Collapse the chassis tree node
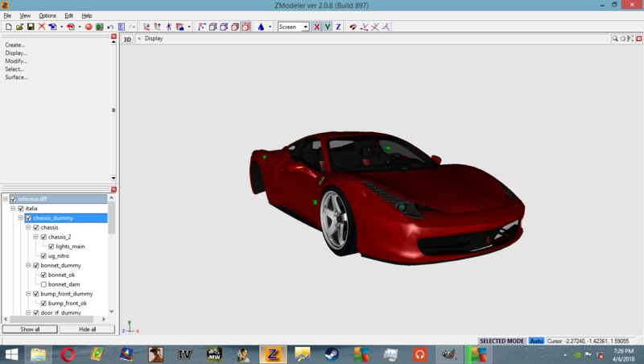The image size is (644, 364). (28, 227)
